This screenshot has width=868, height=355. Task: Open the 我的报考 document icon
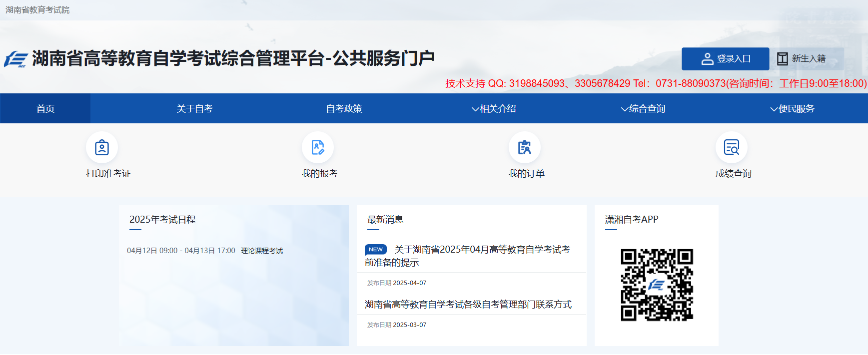318,148
